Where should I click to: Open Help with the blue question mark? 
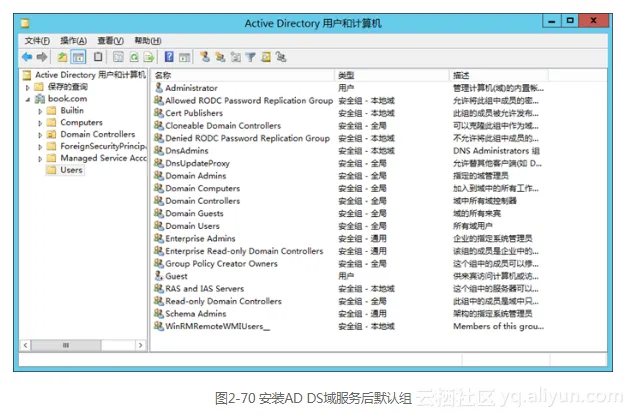pos(169,57)
